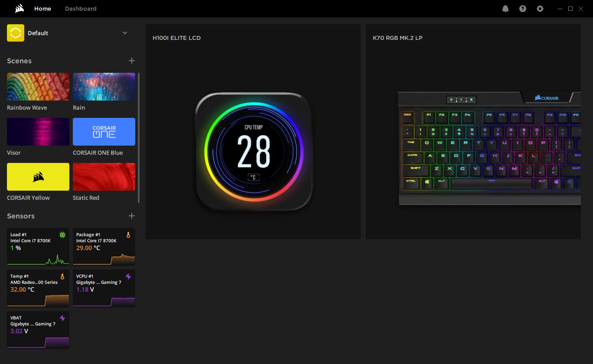Open the H100I ELITE LCD device image
Image resolution: width=593 pixels, height=364 pixels.
(254, 152)
